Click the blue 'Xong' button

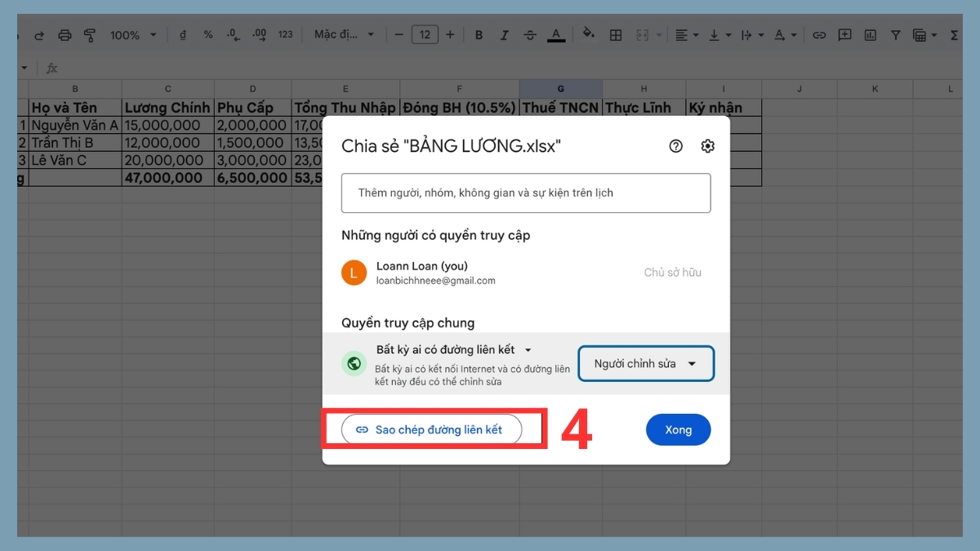click(678, 429)
